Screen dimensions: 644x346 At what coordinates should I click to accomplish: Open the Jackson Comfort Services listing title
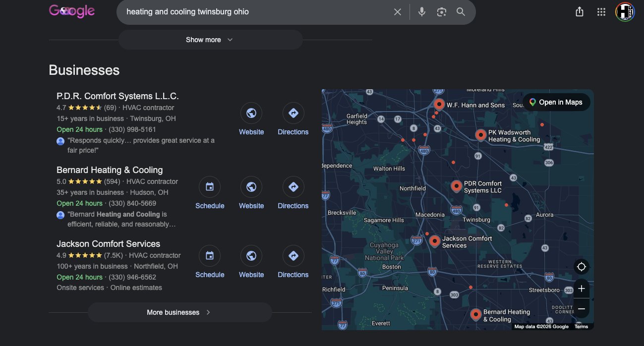(108, 244)
